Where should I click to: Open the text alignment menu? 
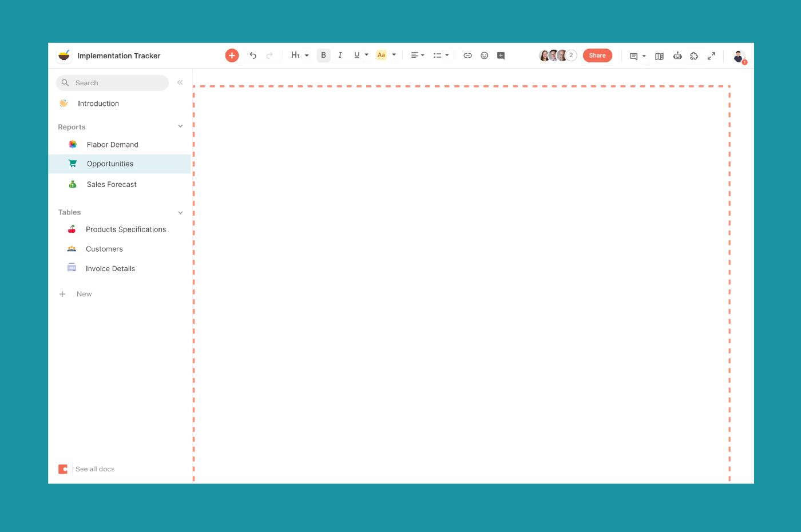(418, 55)
